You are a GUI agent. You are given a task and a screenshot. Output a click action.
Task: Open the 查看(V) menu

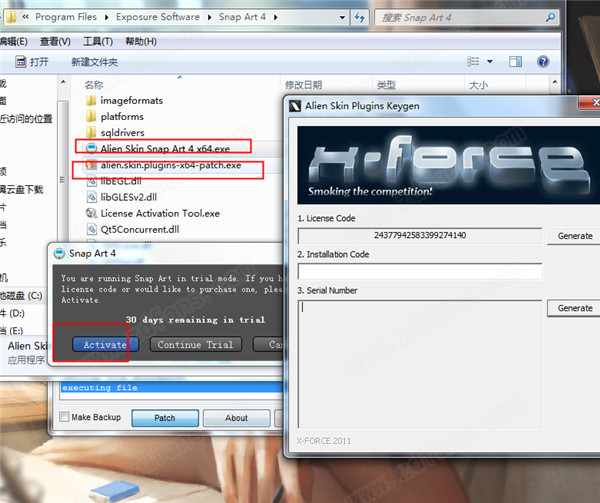click(55, 41)
